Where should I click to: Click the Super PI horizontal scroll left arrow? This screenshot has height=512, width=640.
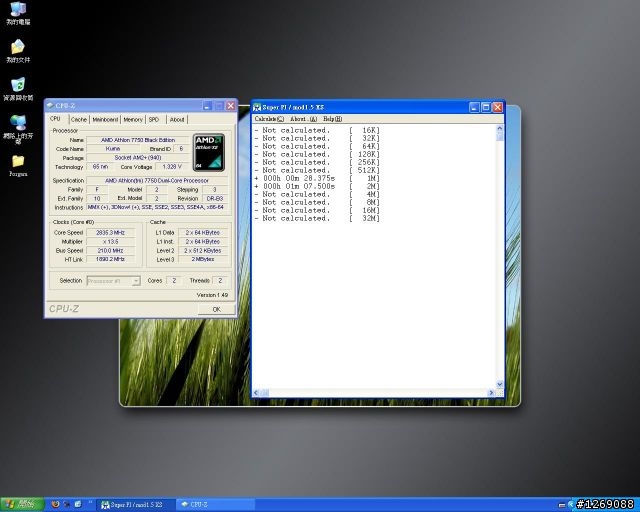click(x=256, y=393)
